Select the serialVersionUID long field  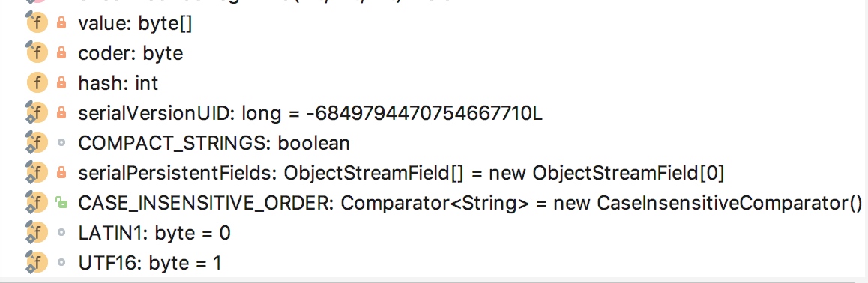tap(310, 113)
